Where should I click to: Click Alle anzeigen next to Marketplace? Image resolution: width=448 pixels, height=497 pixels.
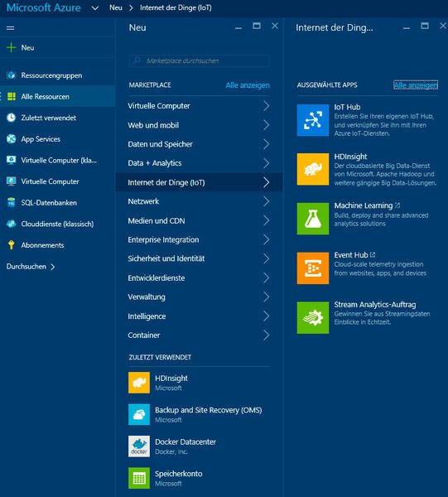tap(248, 85)
